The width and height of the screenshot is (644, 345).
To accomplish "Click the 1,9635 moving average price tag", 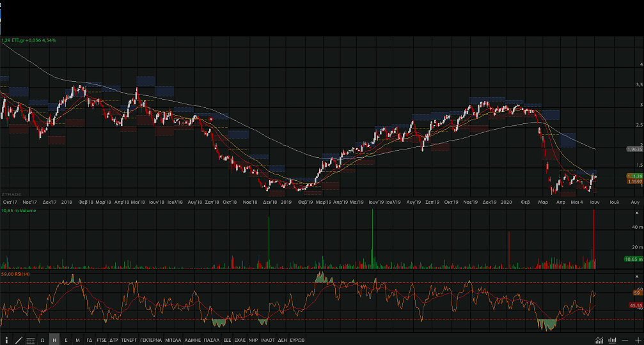I will pyautogui.click(x=634, y=149).
